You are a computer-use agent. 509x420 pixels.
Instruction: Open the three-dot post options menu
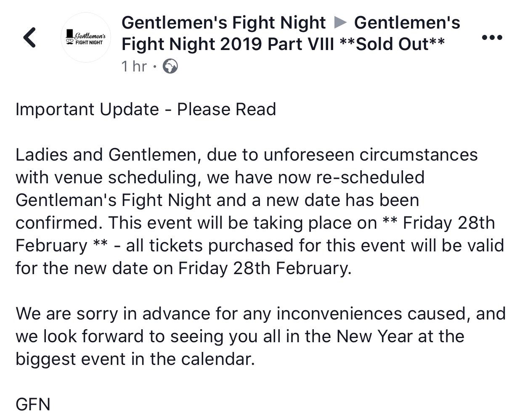[x=492, y=38]
